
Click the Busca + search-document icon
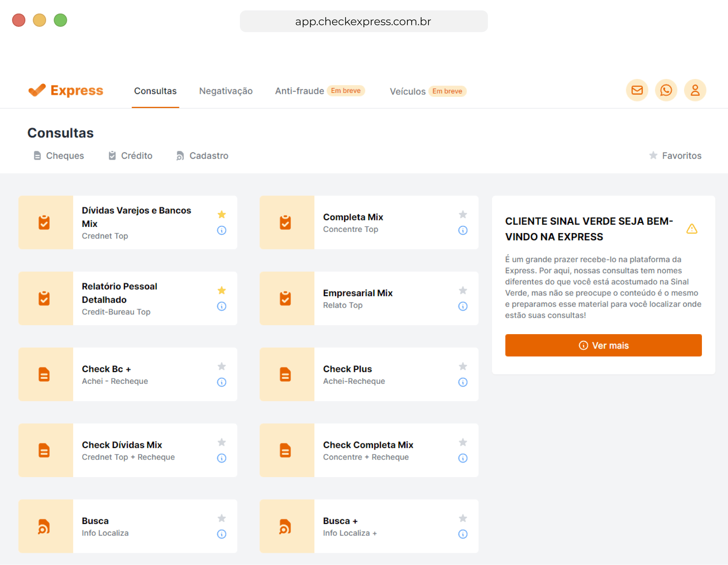(x=285, y=526)
